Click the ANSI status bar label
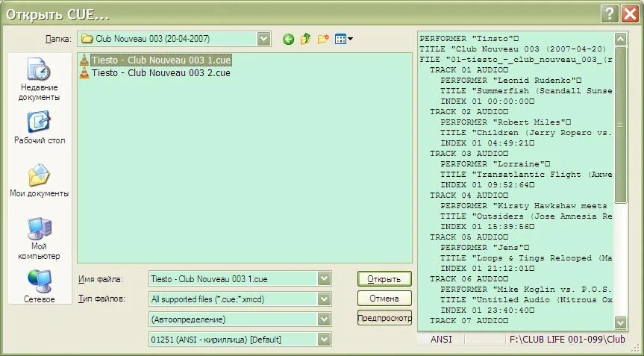Screen dimensions: 644x356 coord(441,340)
